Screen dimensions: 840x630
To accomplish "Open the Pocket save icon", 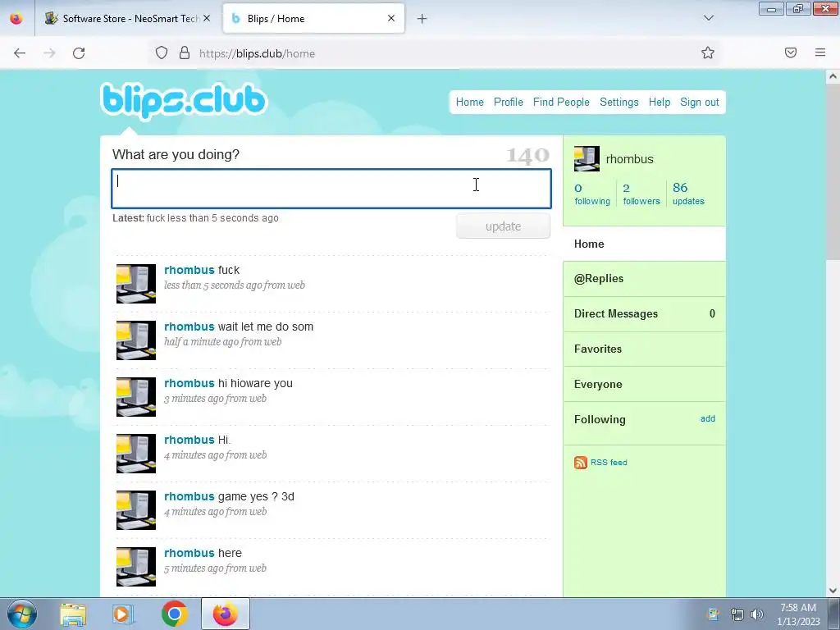I will [x=791, y=52].
